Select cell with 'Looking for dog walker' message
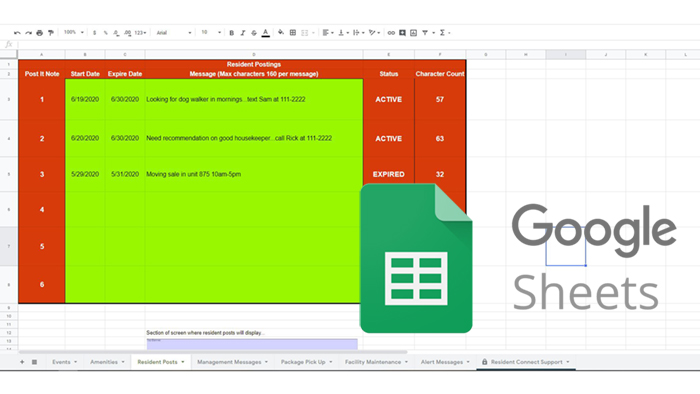700x394 pixels. click(x=254, y=100)
